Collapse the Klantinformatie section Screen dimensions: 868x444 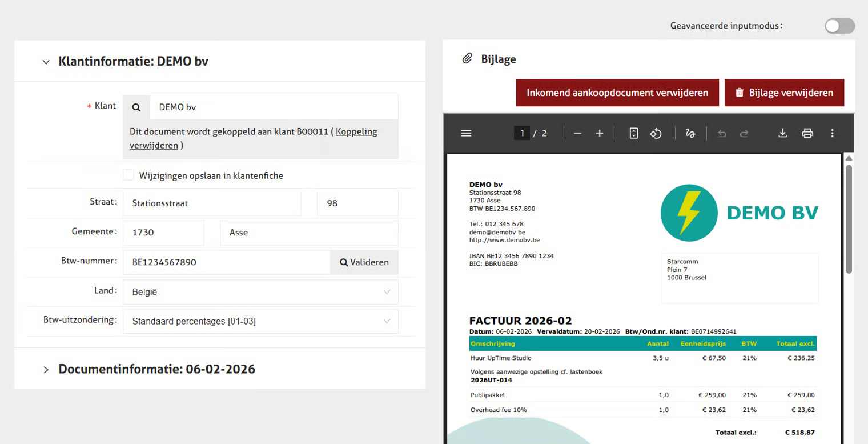46,62
